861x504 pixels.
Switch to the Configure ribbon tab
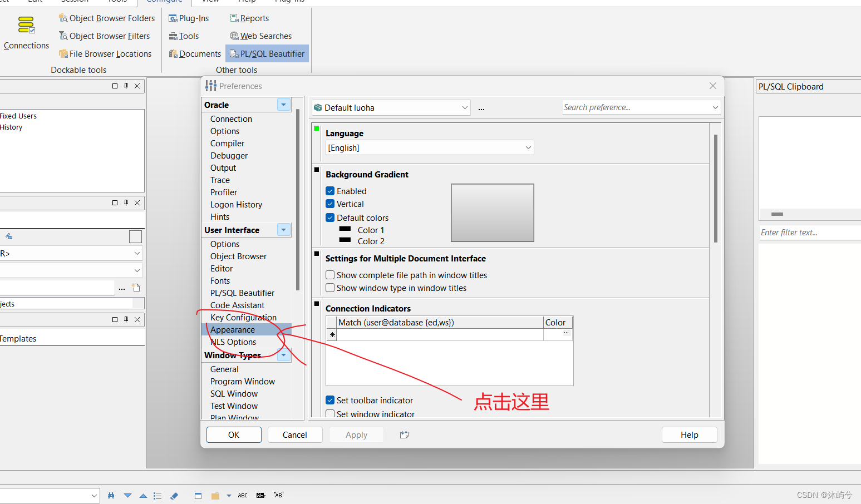(x=164, y=2)
